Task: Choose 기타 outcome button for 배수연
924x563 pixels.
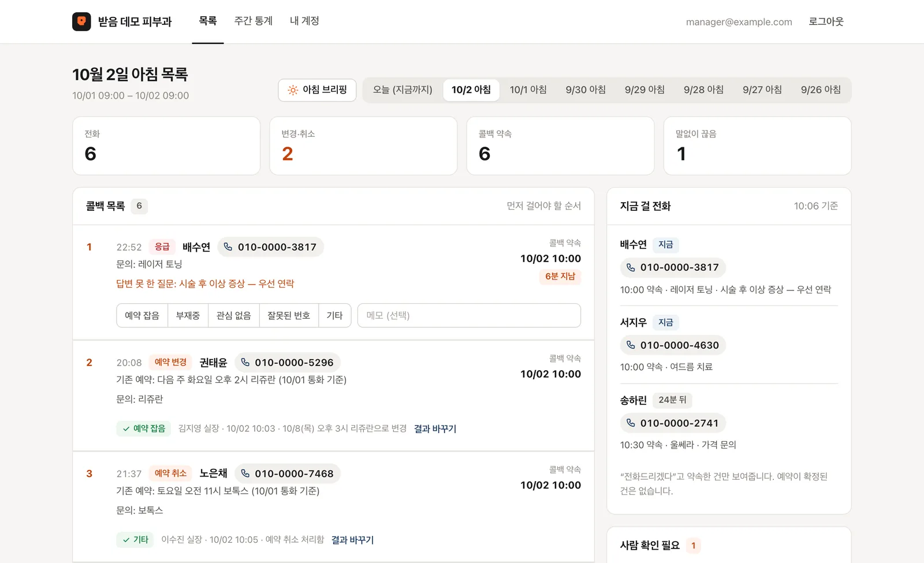Action: click(x=335, y=316)
